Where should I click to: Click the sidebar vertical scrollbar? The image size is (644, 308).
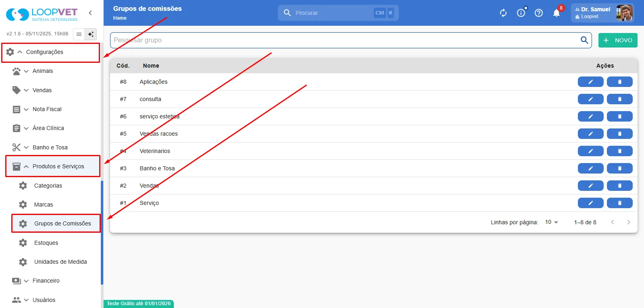tap(102, 233)
